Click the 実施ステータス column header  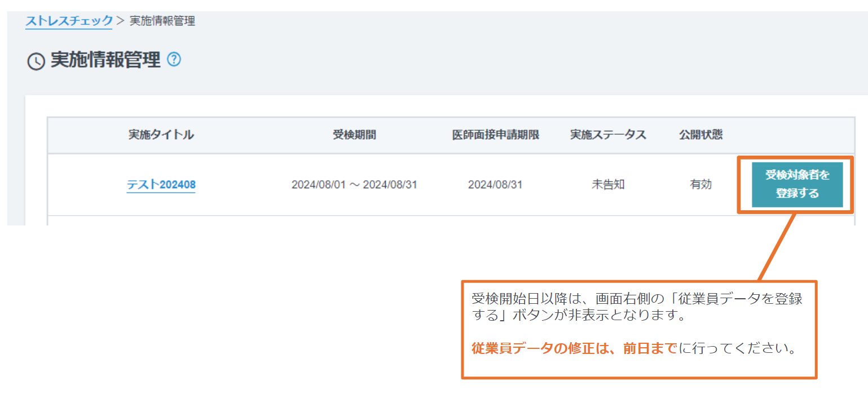[608, 135]
